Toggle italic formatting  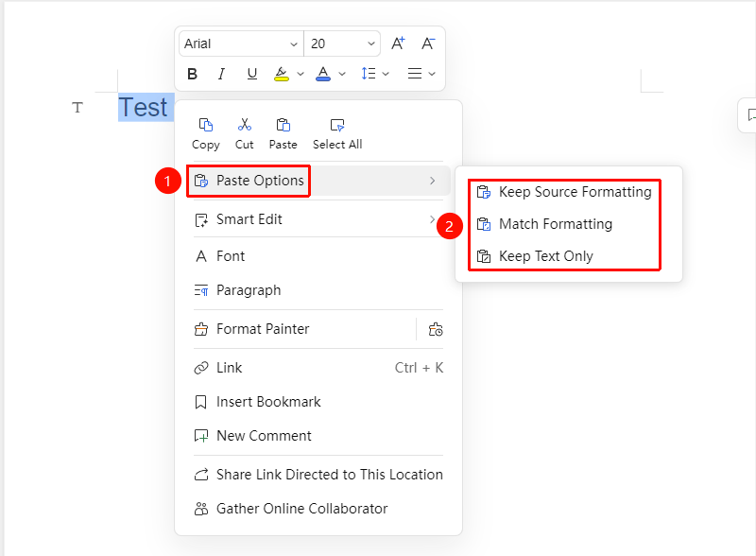point(221,74)
